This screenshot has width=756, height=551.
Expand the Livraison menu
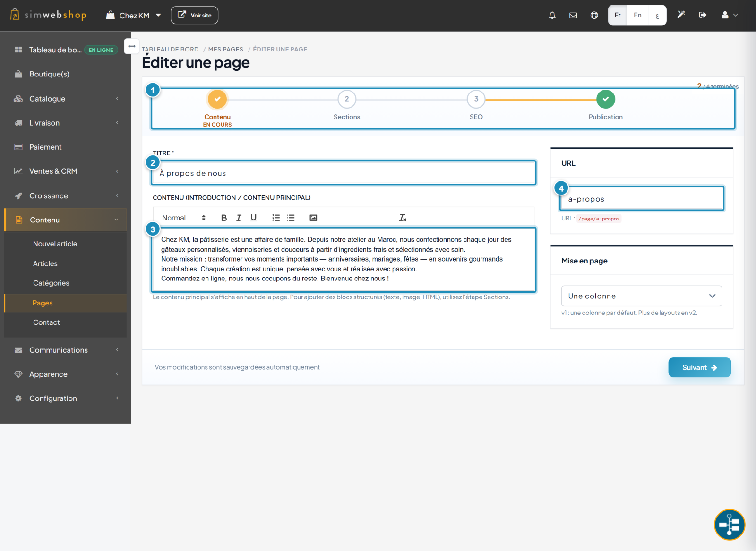coord(66,123)
